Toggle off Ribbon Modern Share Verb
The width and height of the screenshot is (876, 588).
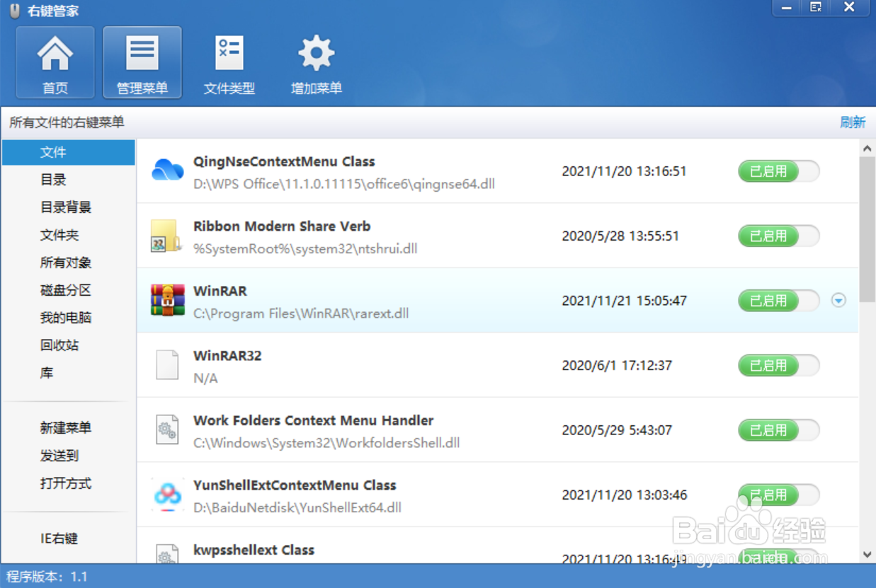pos(778,236)
